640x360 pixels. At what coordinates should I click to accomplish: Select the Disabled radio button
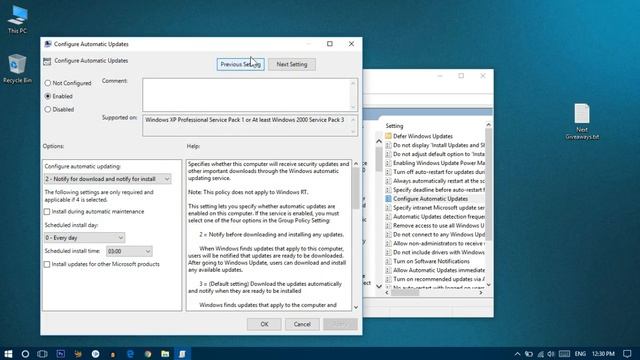coord(48,109)
